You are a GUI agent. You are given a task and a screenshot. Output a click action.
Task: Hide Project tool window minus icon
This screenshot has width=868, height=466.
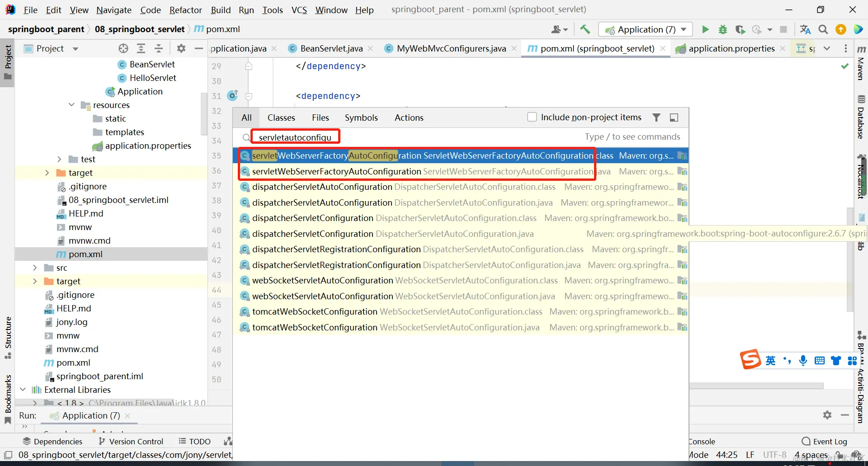198,48
